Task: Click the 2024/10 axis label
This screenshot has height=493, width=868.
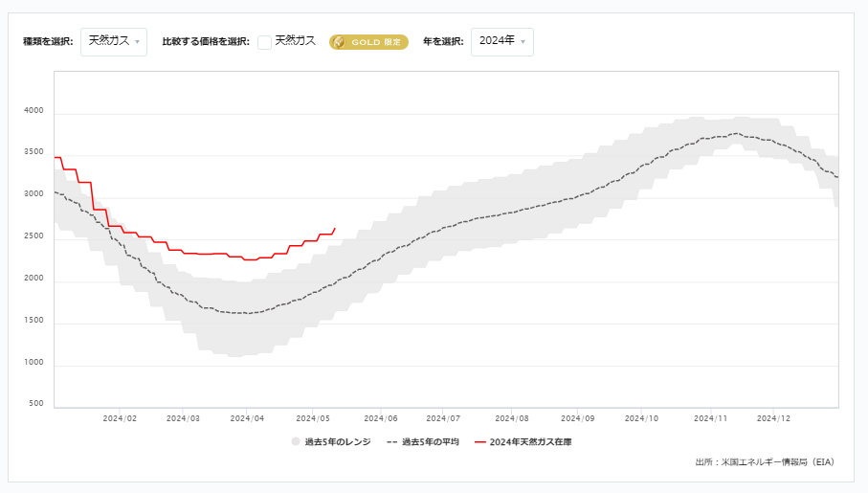Action: (x=641, y=418)
